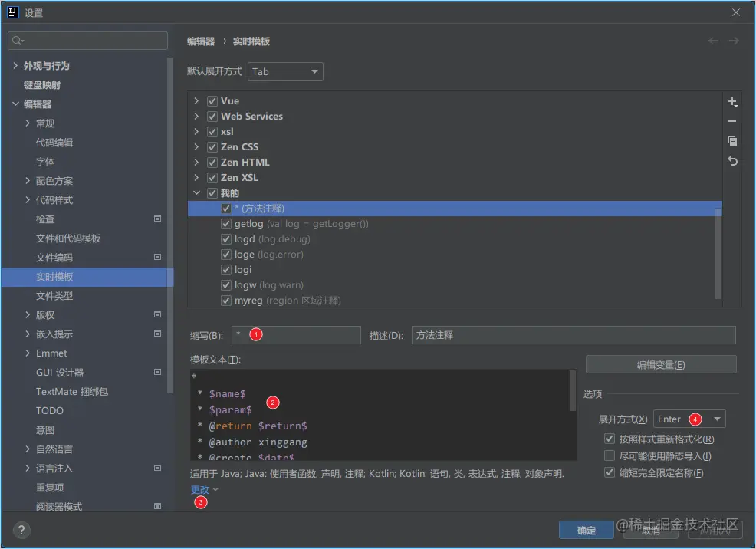
Task: Click the 编辑变量 button
Action: [661, 364]
